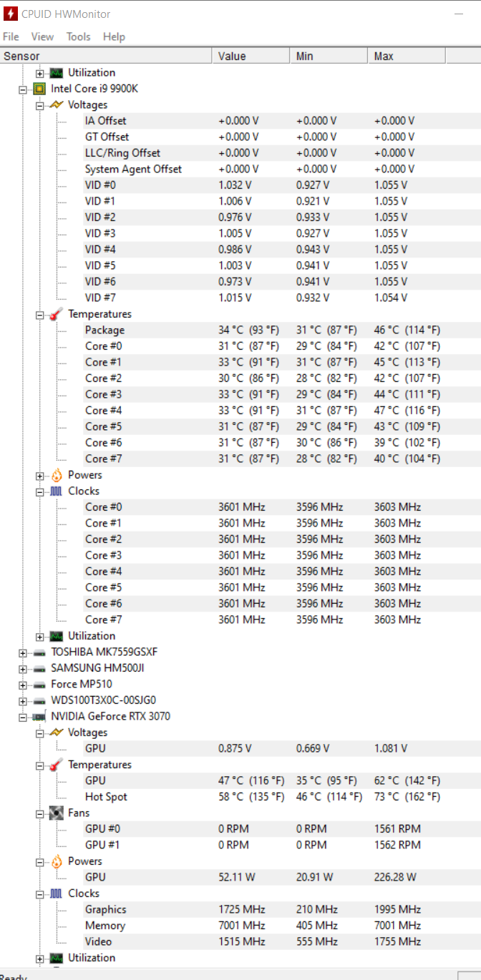Click the Intel Core i9 9900K processor icon
The image size is (481, 980).
[x=38, y=89]
